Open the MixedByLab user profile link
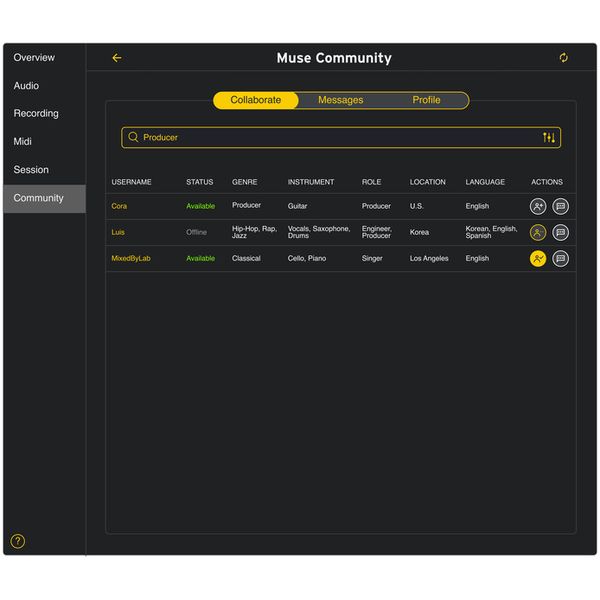This screenshot has width=600, height=600. [131, 258]
